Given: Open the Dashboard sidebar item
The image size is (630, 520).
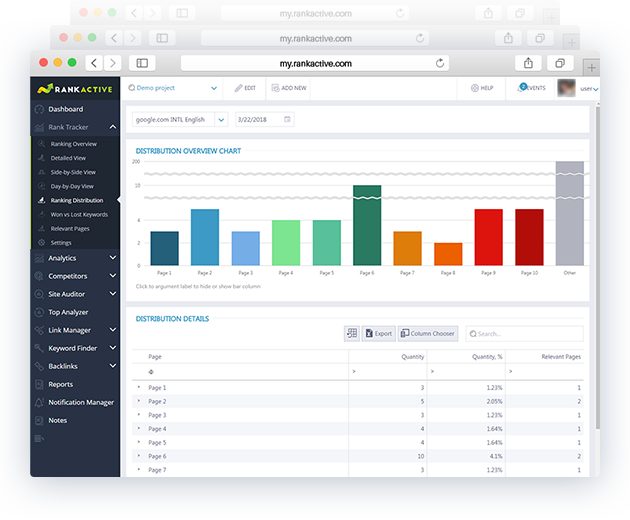Looking at the screenshot, I should (65, 109).
